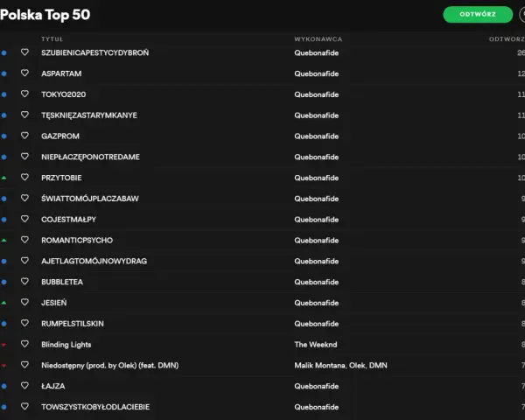525x420 pixels.
Task: Toggle heart for ŚWIATTOMÓJPLACZABAW
Action: [24, 198]
